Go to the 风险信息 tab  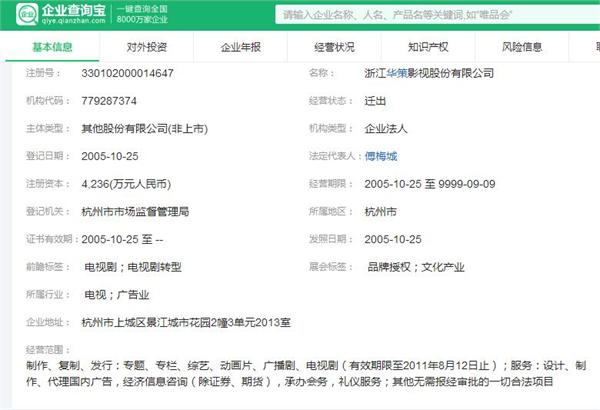click(x=522, y=47)
